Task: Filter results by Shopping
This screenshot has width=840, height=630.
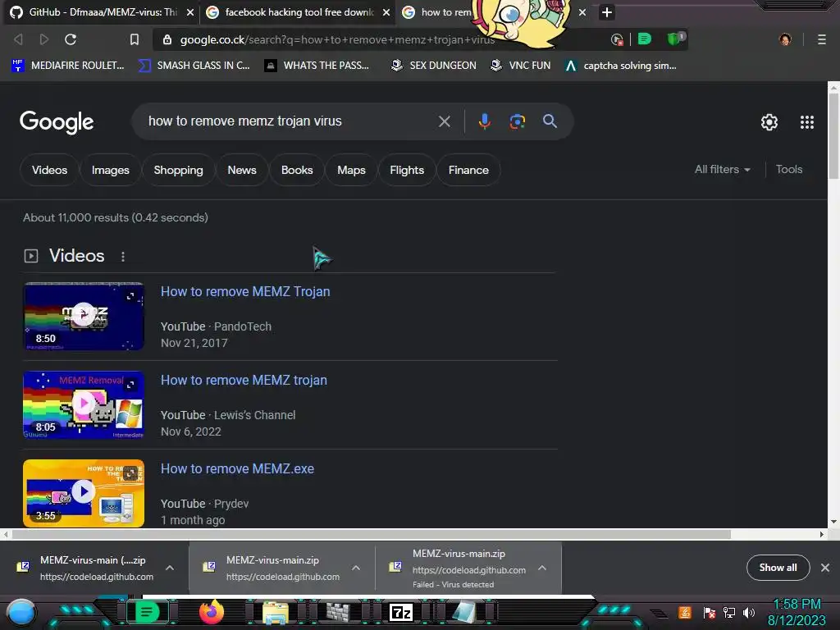Action: click(178, 170)
